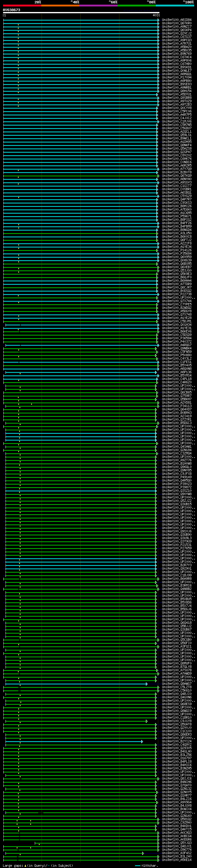Image resolution: width=197 pixels, height=868 pixels.
Task: Select hit label UniRef100_A5KE14
Action: (x=177, y=860)
